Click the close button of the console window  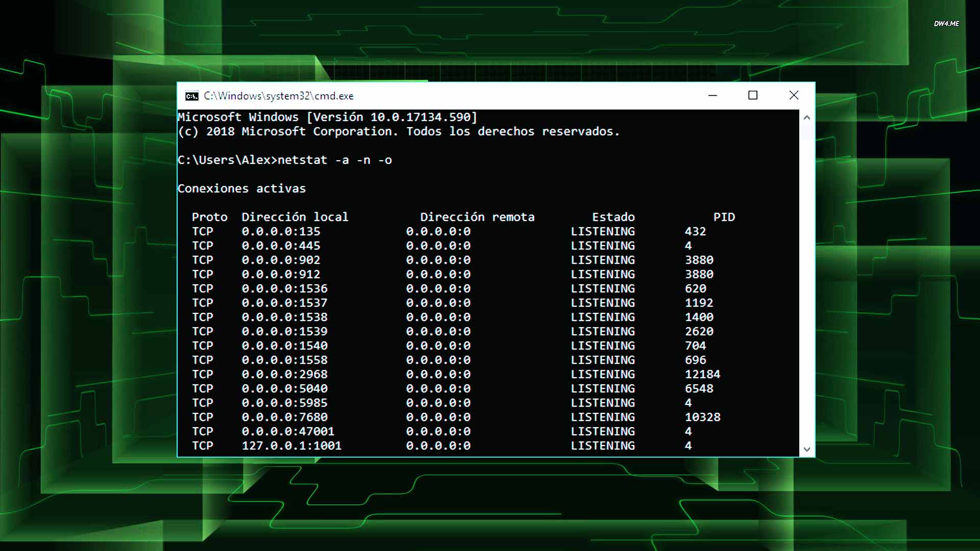point(794,95)
